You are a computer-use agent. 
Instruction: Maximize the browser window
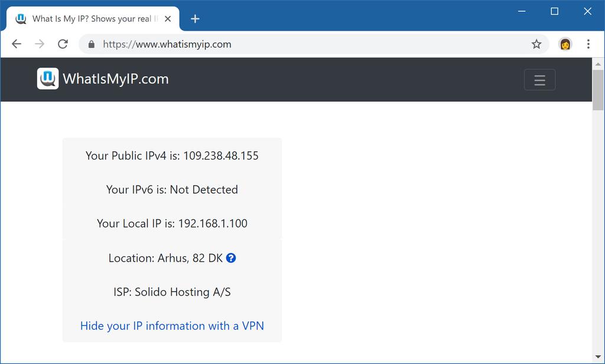pyautogui.click(x=554, y=11)
